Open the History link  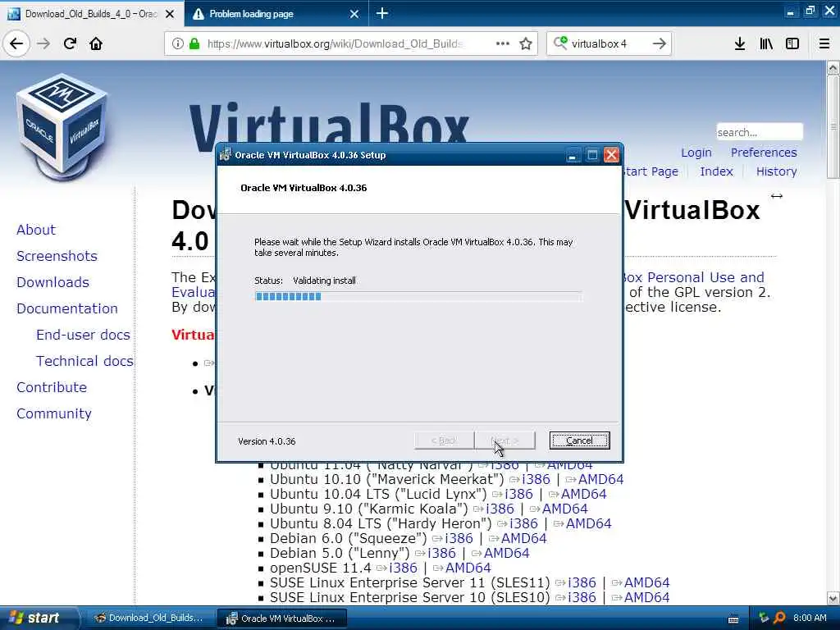pyautogui.click(x=776, y=171)
